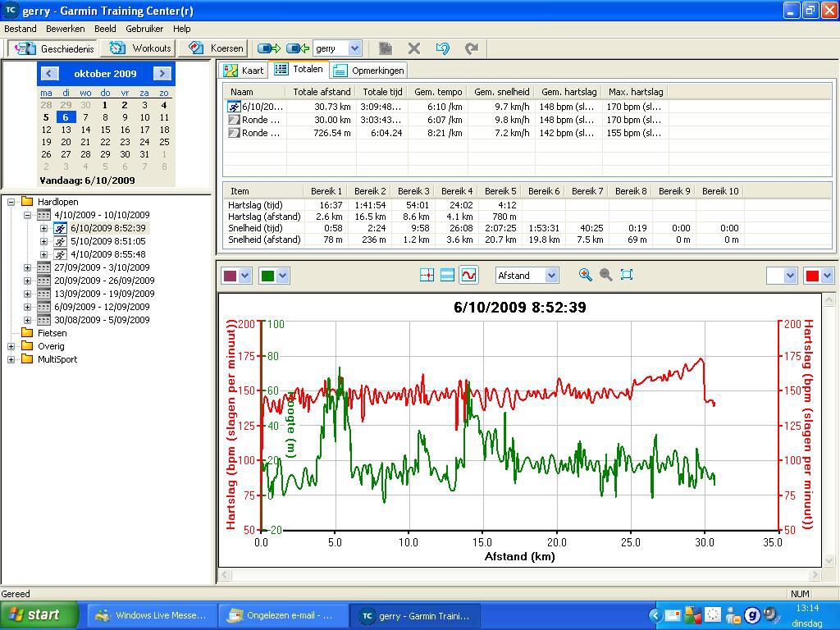The height and width of the screenshot is (630, 840).
Task: Click the undo arrow in toolbar
Action: 442,48
